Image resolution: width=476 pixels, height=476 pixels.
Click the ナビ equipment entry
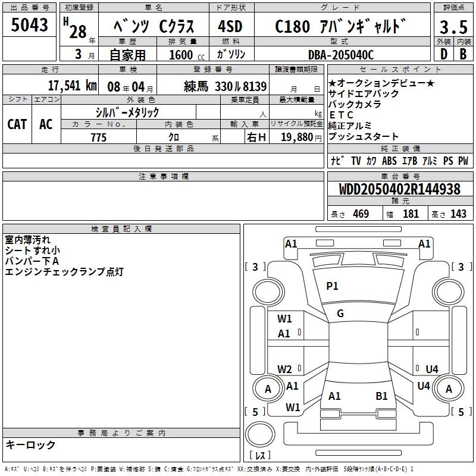click(x=337, y=161)
